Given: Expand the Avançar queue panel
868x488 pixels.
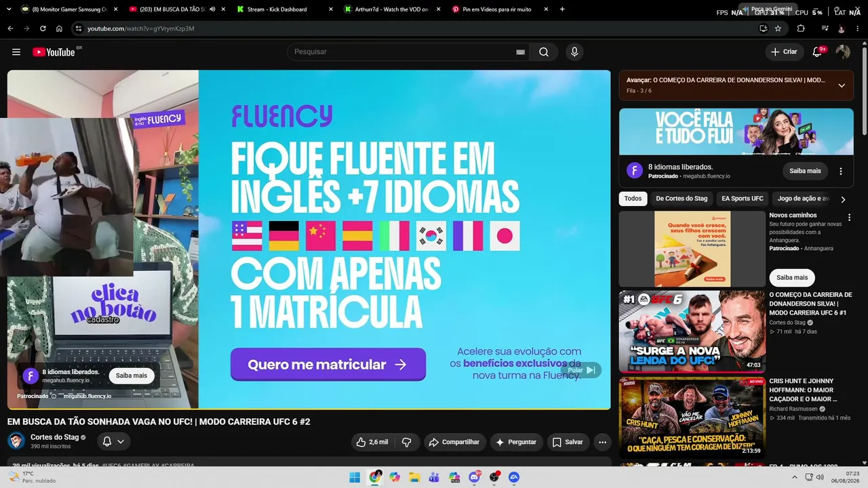Looking at the screenshot, I should tap(842, 85).
